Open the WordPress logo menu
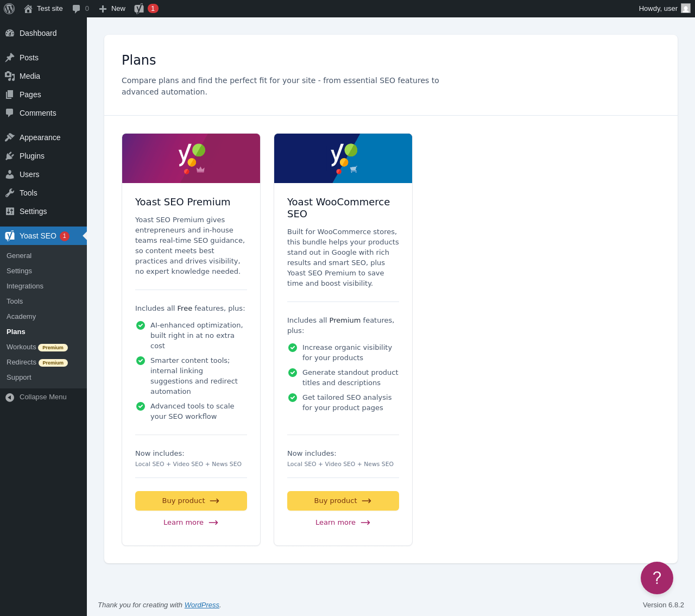 point(9,9)
